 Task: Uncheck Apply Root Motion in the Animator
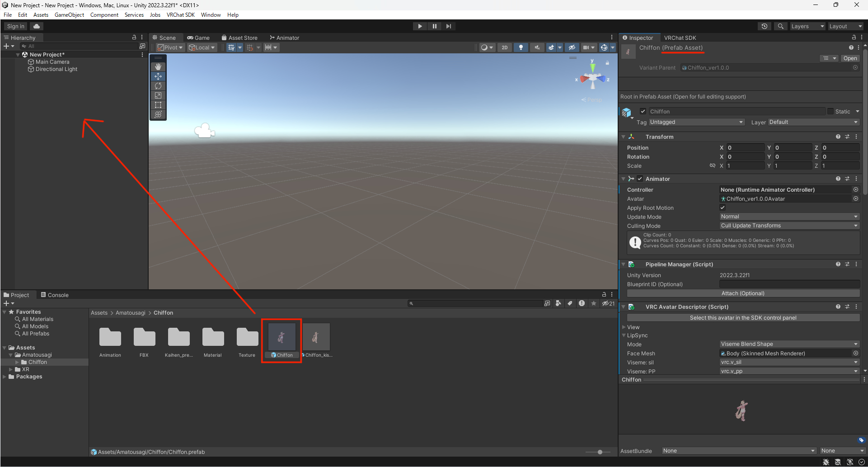[722, 208]
